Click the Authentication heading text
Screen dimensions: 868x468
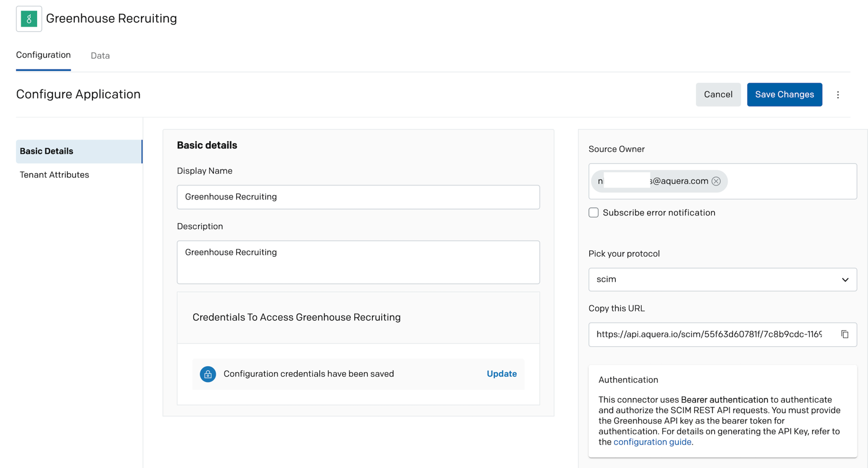pyautogui.click(x=628, y=380)
